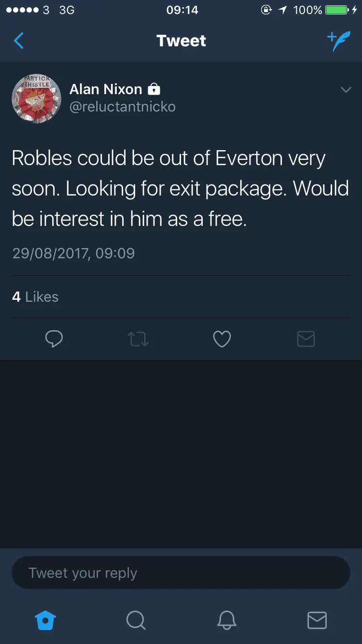
Task: Tap the Alan Nixon display name
Action: pyautogui.click(x=106, y=89)
